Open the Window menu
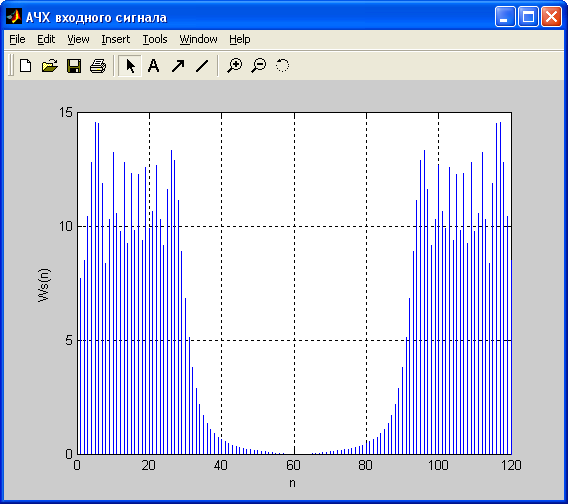 199,39
